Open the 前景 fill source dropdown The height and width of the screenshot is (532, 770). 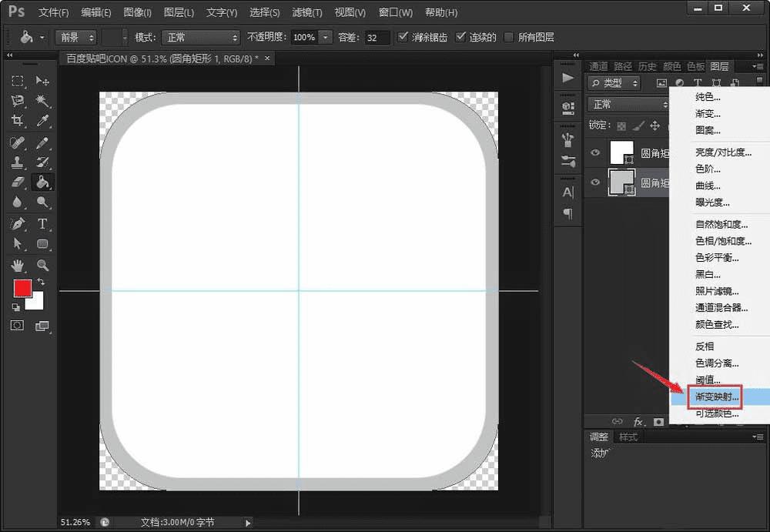[x=75, y=37]
